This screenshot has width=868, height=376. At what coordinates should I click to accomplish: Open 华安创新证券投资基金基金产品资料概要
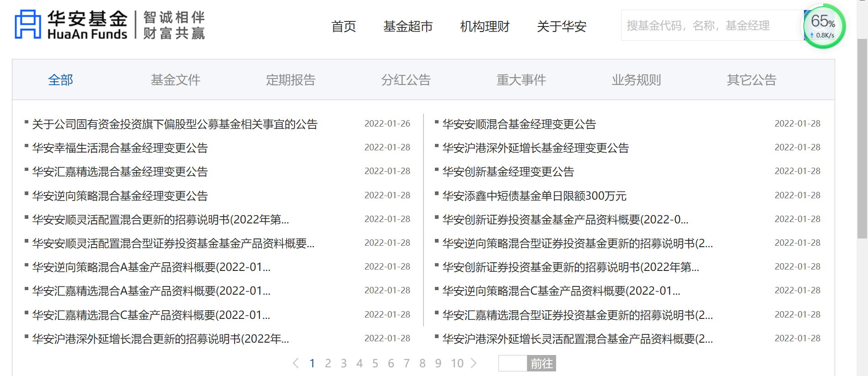click(565, 220)
